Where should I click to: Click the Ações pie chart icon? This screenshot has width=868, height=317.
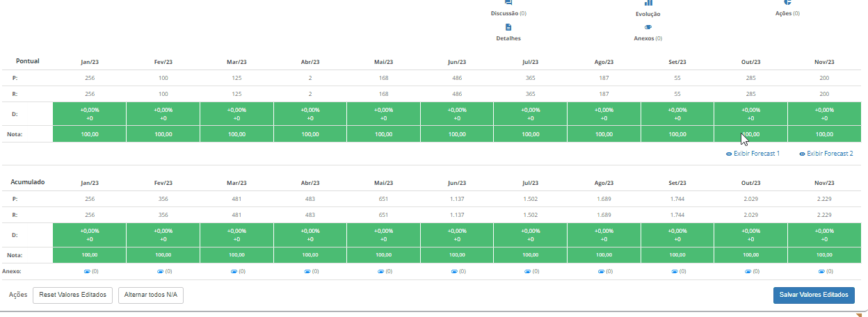[787, 3]
